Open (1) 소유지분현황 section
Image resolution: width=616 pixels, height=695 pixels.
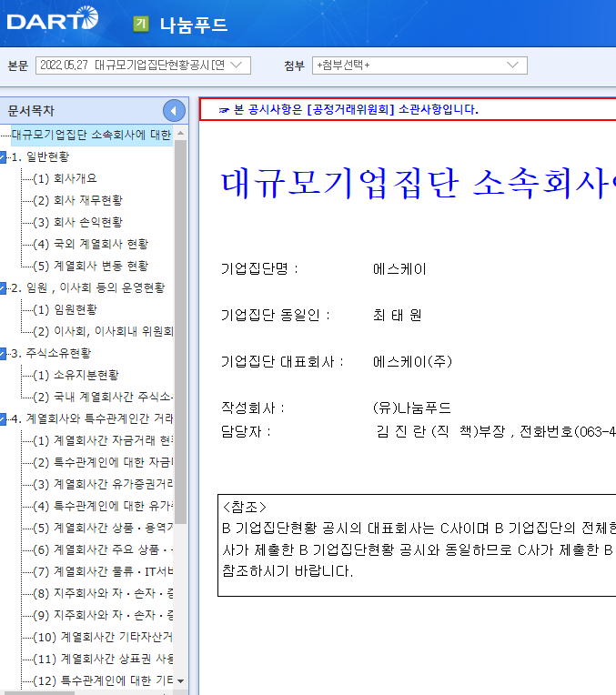(x=76, y=375)
